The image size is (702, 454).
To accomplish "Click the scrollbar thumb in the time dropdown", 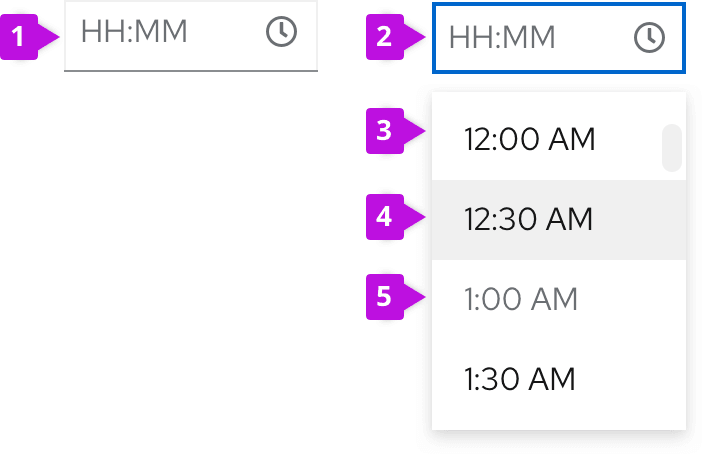I will click(672, 147).
